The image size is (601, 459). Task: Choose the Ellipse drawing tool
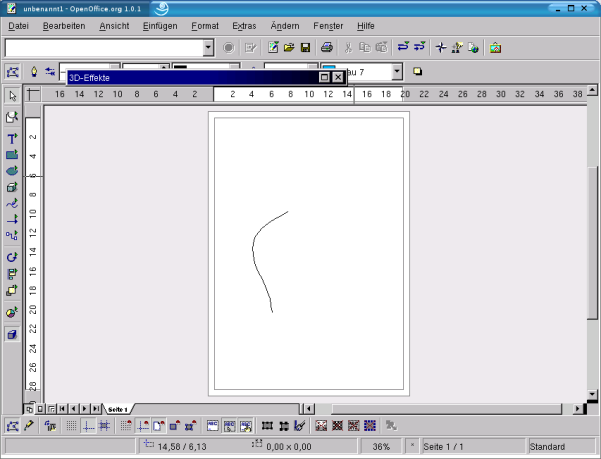pos(12,171)
